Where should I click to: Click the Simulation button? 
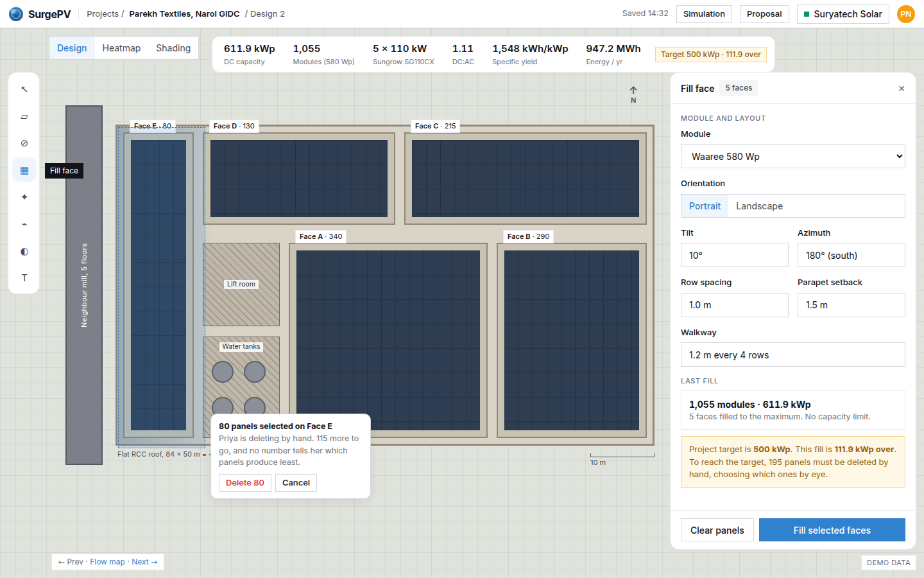(704, 14)
